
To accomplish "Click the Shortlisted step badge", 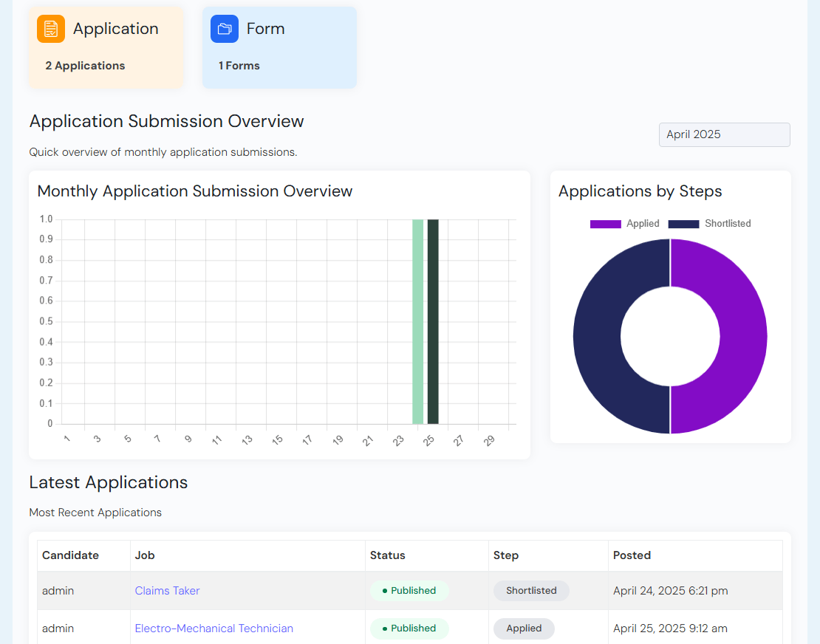I will 531,591.
